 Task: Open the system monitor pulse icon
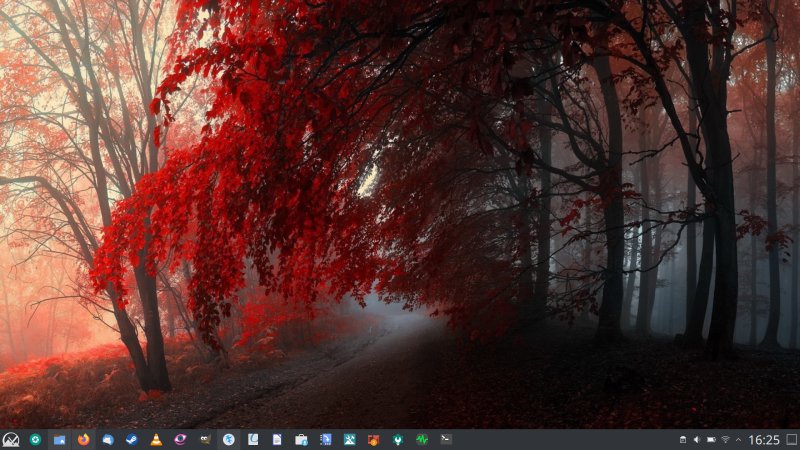pos(422,439)
